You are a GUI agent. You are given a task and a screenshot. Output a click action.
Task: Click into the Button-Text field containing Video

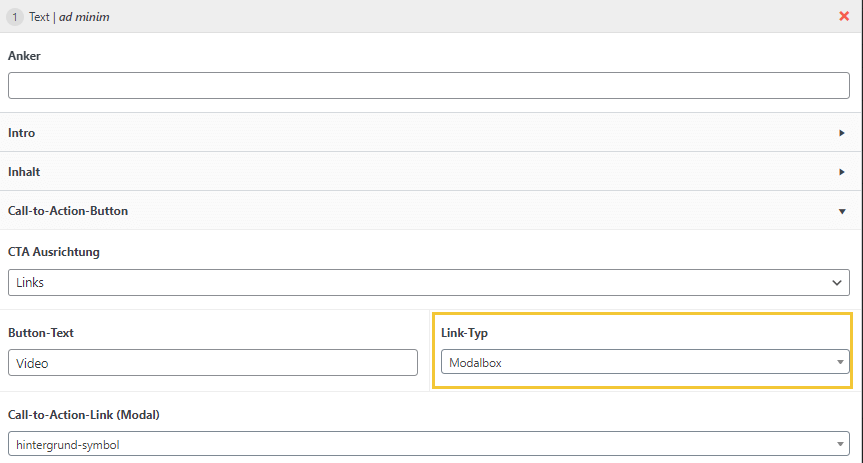(212, 363)
